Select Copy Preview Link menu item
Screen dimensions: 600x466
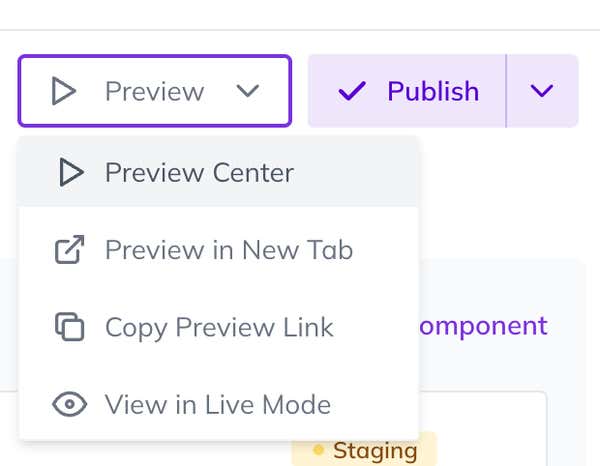(219, 327)
